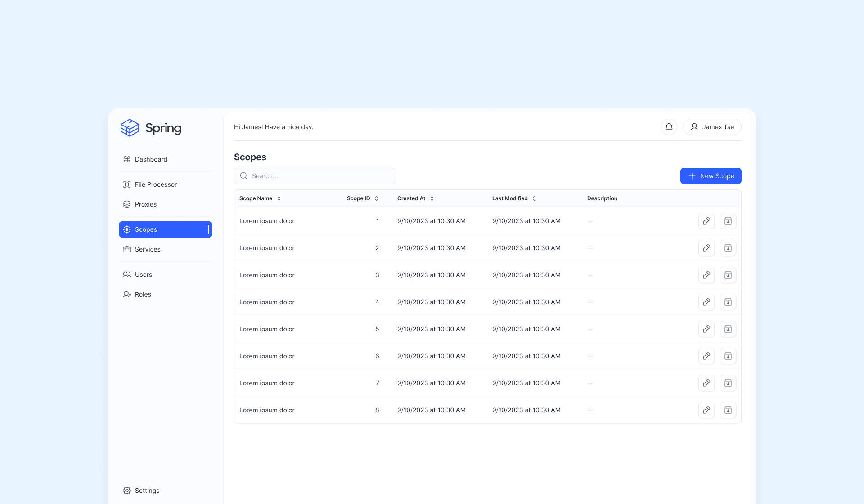
Task: Go to File Processor page
Action: pyautogui.click(x=156, y=184)
